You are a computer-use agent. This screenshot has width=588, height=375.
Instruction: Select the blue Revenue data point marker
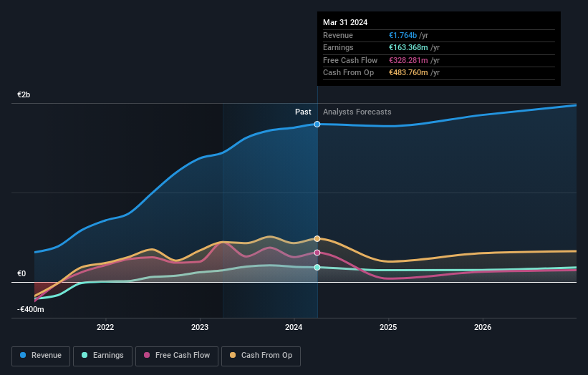pos(317,124)
